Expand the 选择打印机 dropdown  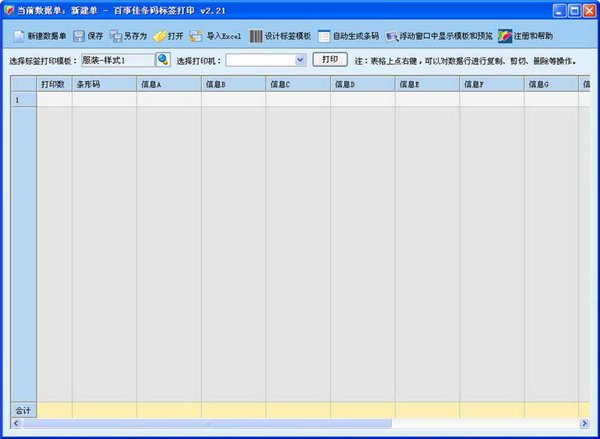300,60
